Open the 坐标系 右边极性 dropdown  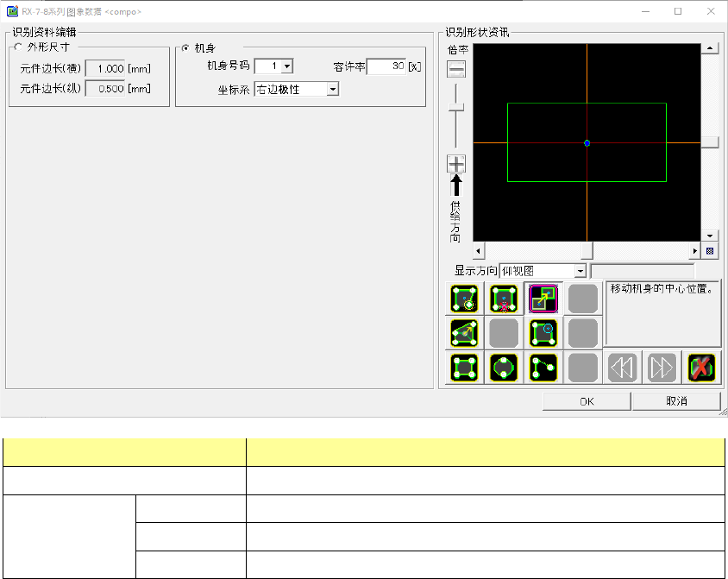tap(332, 89)
